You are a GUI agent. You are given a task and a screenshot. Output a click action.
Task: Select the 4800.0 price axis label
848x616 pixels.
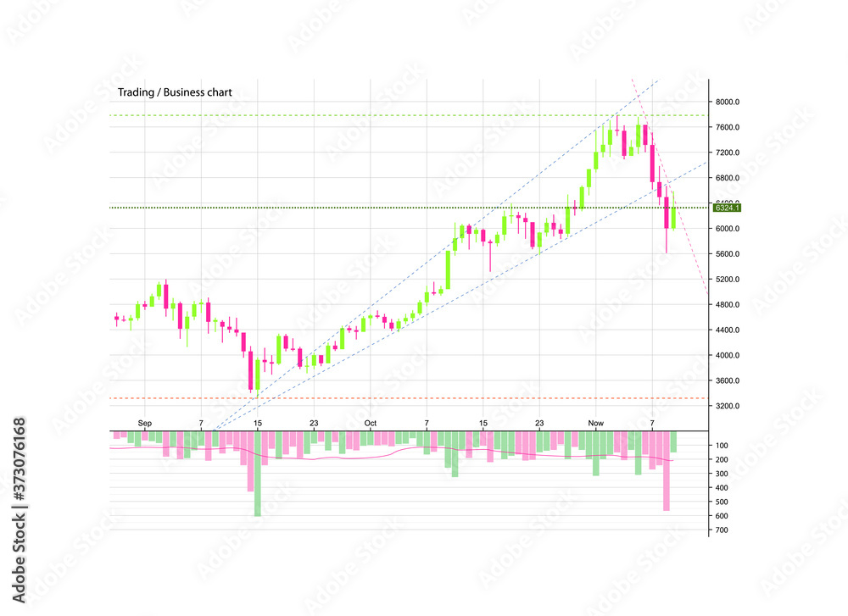pyautogui.click(x=728, y=305)
